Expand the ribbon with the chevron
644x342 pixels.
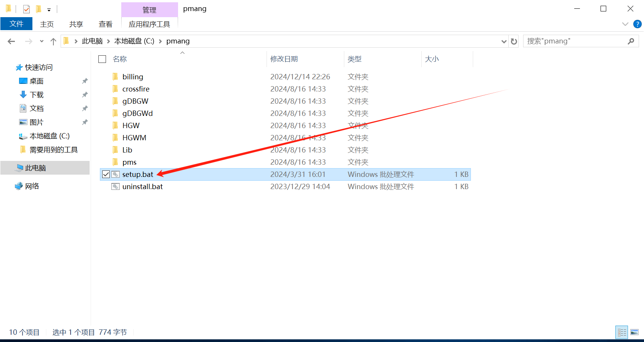tap(625, 24)
